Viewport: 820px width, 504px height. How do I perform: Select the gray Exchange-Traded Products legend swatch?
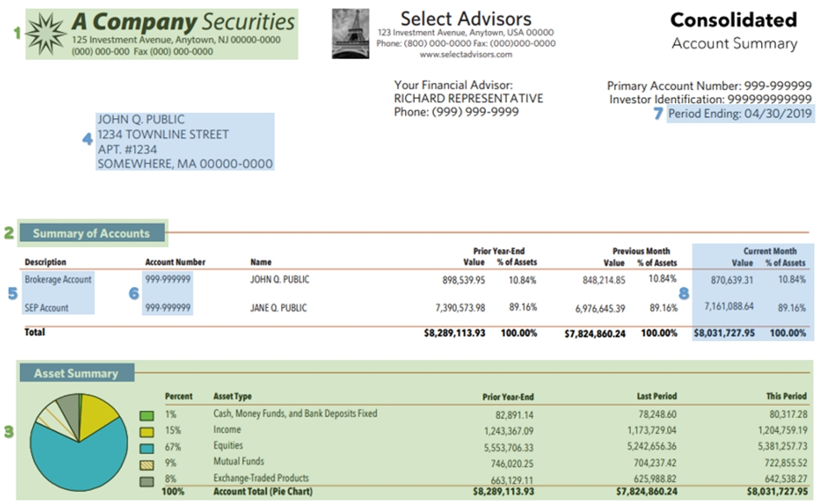148,481
